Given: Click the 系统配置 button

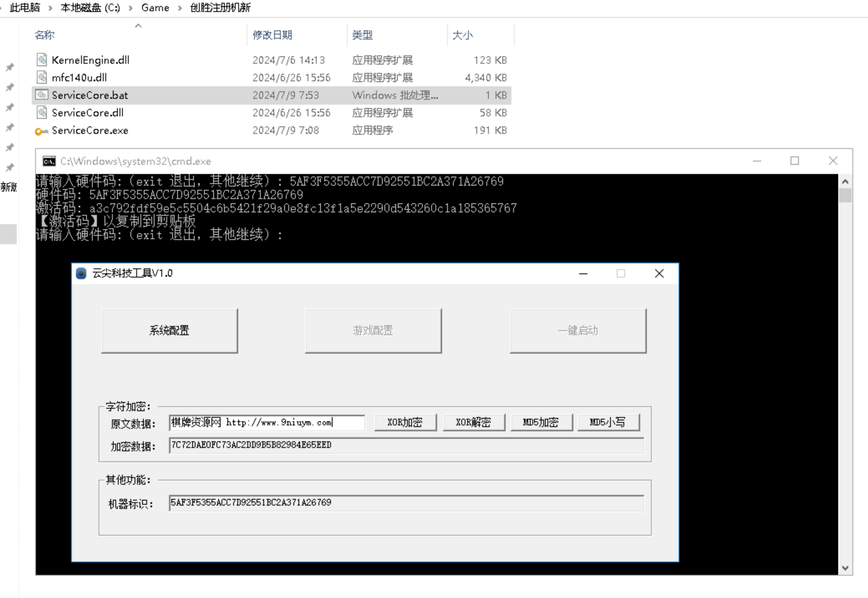Looking at the screenshot, I should tap(169, 331).
